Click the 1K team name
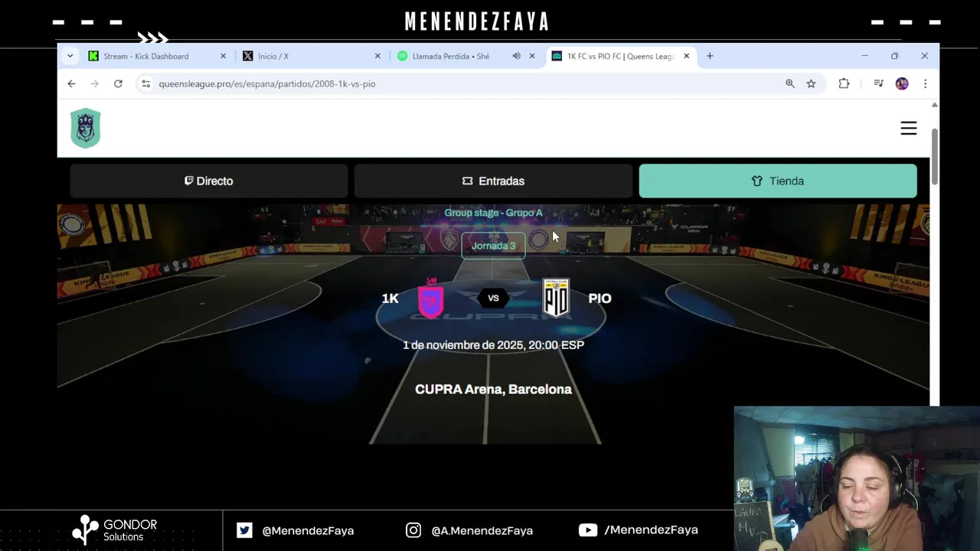This screenshot has width=980, height=551. pos(390,298)
